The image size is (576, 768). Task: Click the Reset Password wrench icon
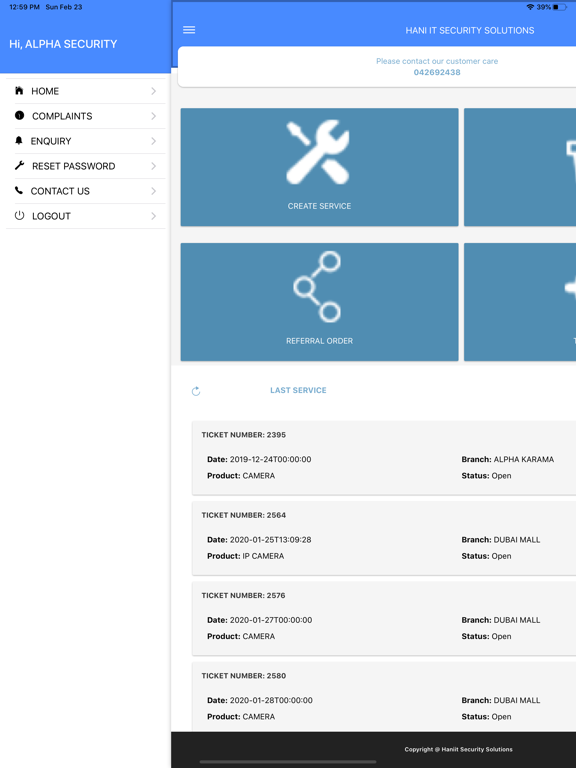coord(19,166)
